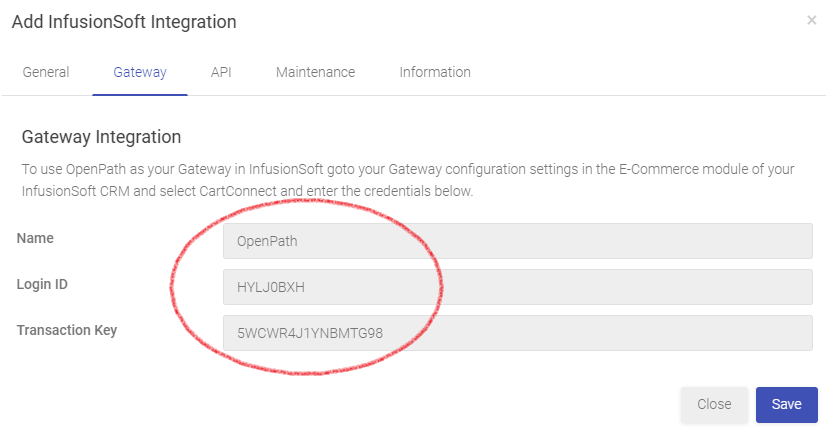The height and width of the screenshot is (433, 826).
Task: Save the InfusionSoft integration
Action: [x=786, y=405]
